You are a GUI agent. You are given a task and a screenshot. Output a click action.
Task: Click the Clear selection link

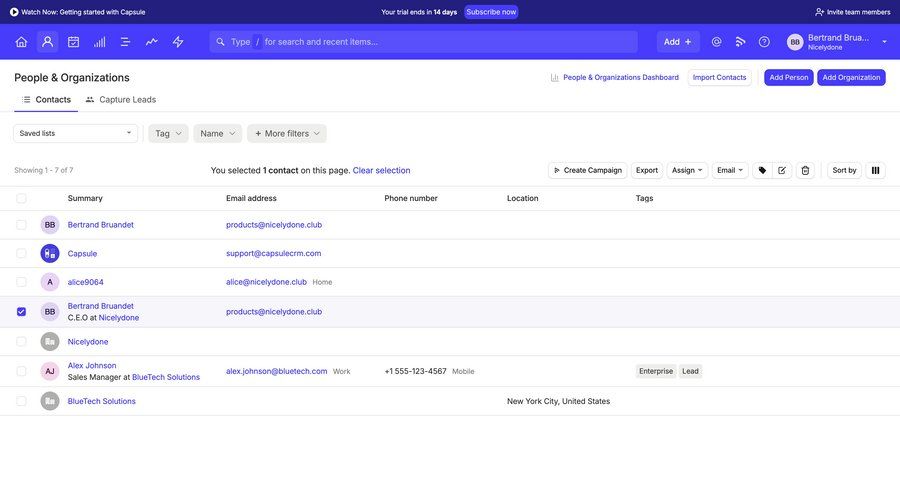(381, 171)
